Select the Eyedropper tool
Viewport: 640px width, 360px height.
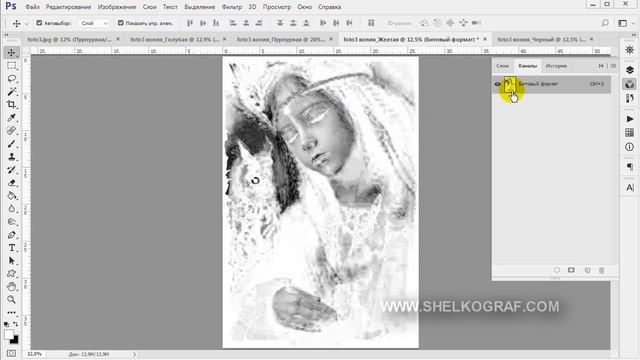click(11, 118)
